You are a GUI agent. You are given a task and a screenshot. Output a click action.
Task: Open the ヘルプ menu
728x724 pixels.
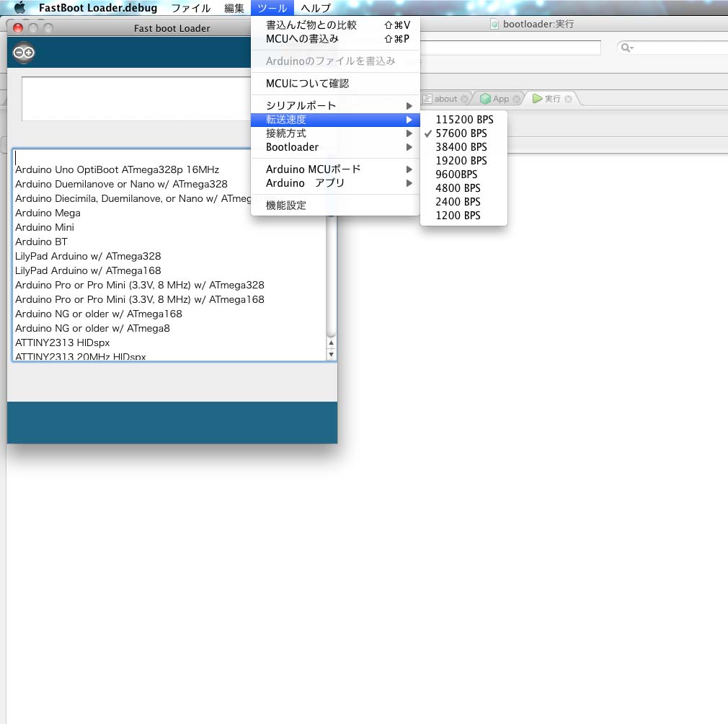(x=316, y=8)
